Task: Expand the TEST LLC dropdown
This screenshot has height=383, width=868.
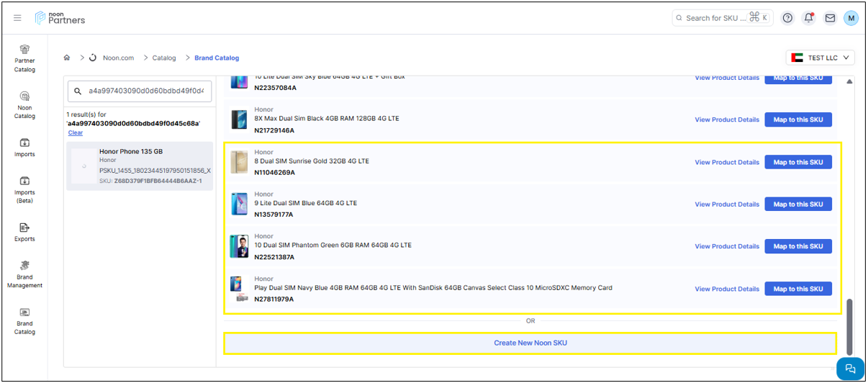Action: (x=820, y=58)
